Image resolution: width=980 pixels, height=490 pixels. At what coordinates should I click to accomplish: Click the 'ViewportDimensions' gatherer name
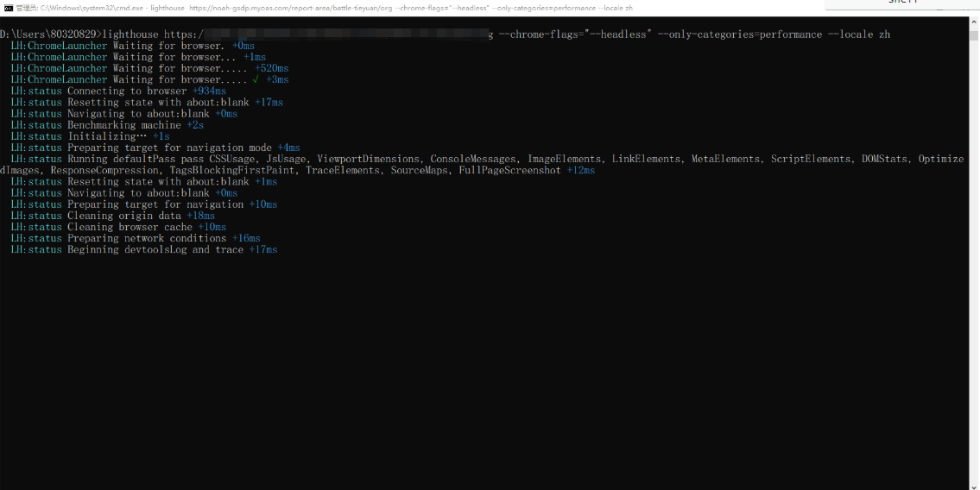[368, 159]
